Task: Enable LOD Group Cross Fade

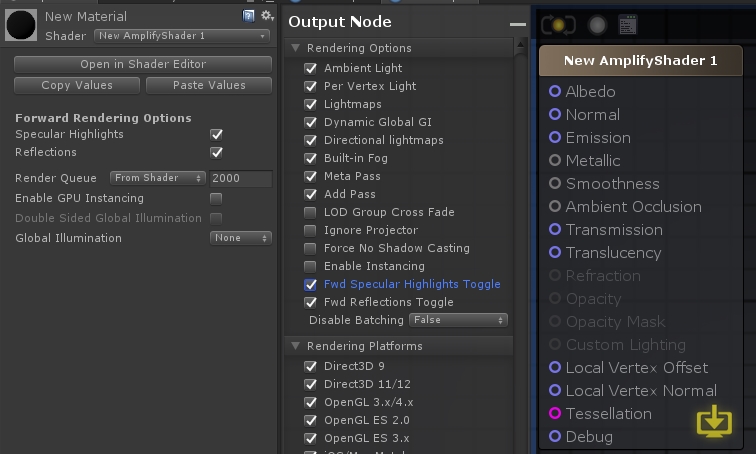Action: coord(310,213)
